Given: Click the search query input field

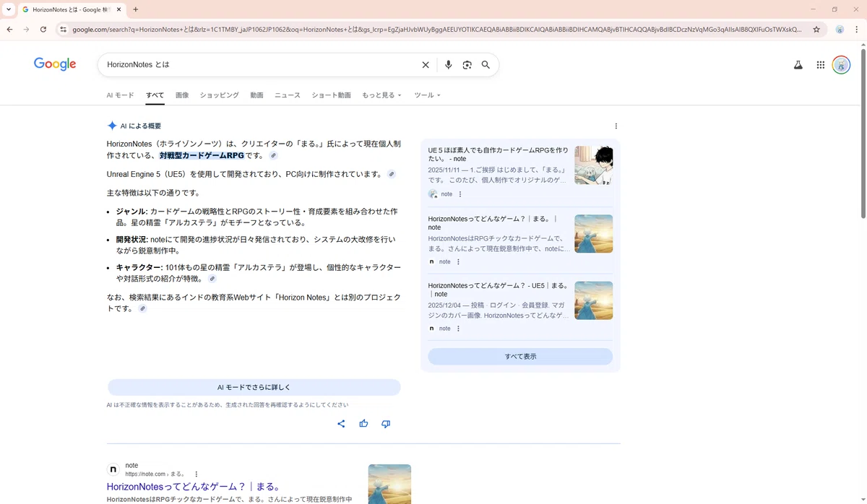Looking at the screenshot, I should click(260, 65).
